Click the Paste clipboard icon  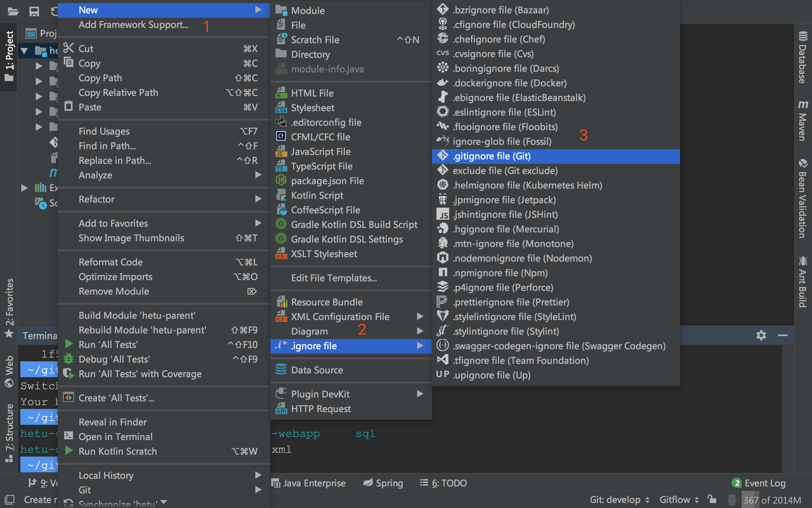69,106
